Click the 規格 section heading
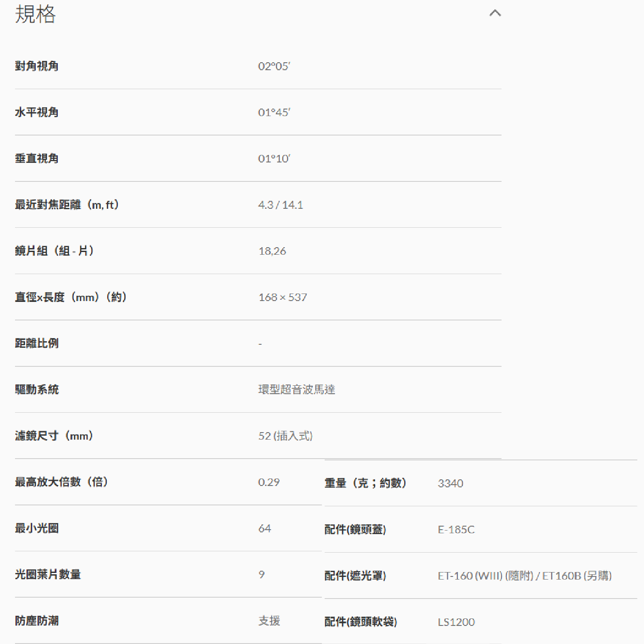The height and width of the screenshot is (644, 644). point(35,14)
